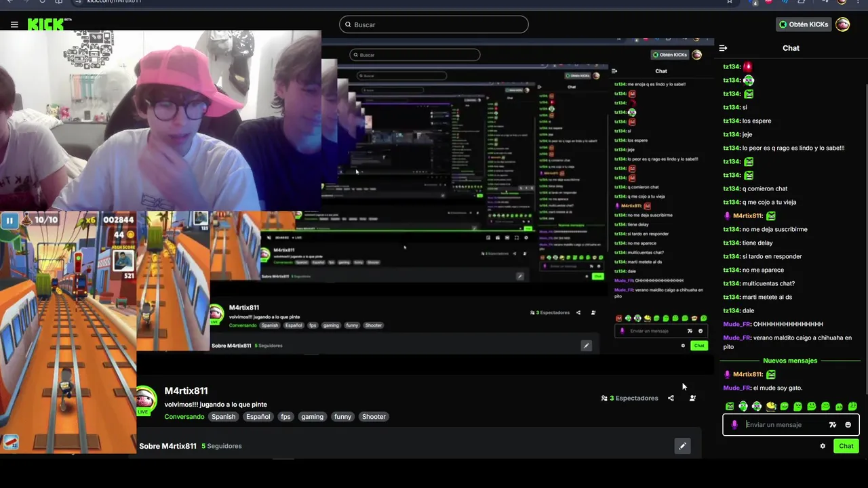This screenshot has height=488, width=868.
Task: Click Buscar field in largest mirrored stream copy
Action: (x=414, y=55)
